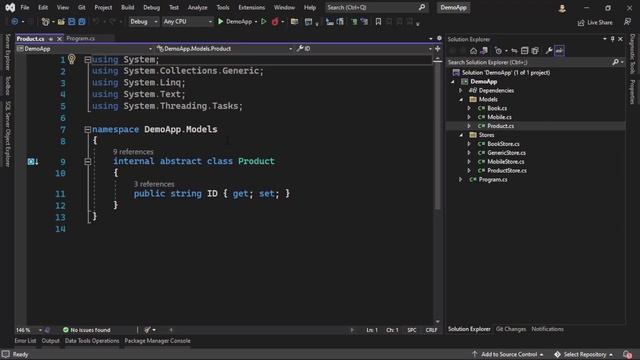Image resolution: width=640 pixels, height=360 pixels.
Task: Toggle Auto Hide pin on Solution Explorer
Action: pyautogui.click(x=612, y=39)
